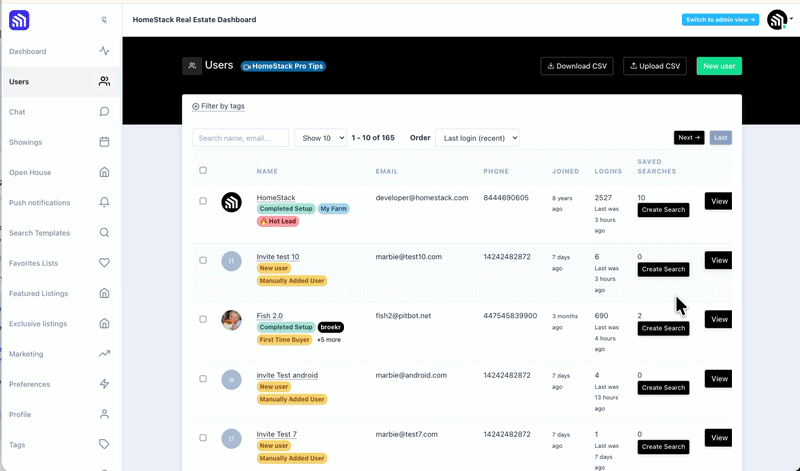
Task: Open the Fish 2.0 user name link
Action: (269, 316)
